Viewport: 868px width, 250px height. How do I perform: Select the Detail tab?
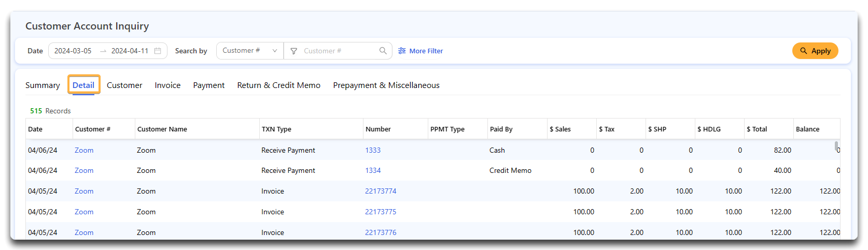click(83, 85)
